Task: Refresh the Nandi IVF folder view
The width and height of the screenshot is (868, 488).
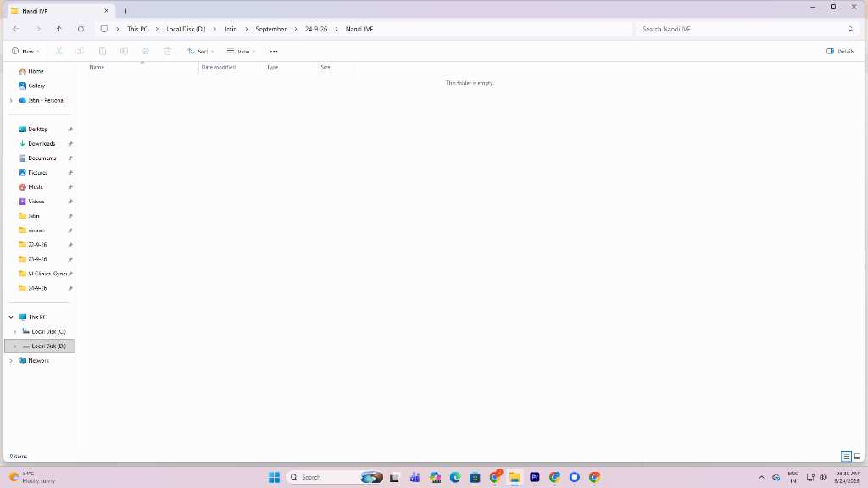Action: (81, 29)
